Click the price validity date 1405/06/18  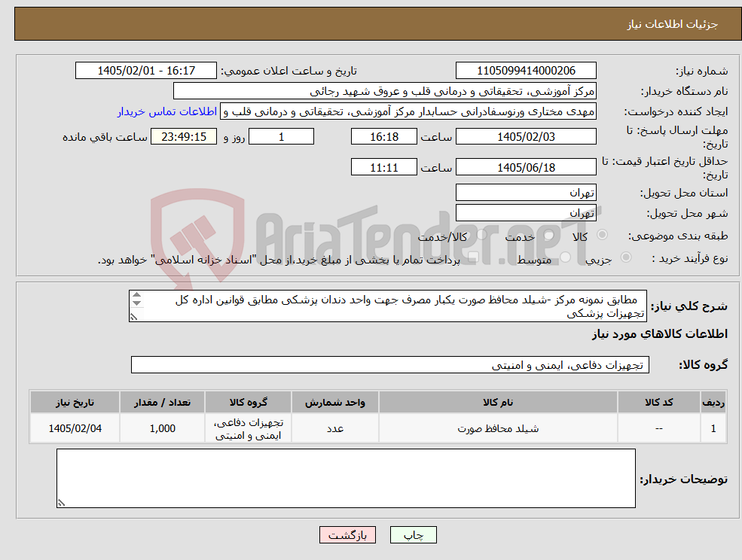(526, 167)
